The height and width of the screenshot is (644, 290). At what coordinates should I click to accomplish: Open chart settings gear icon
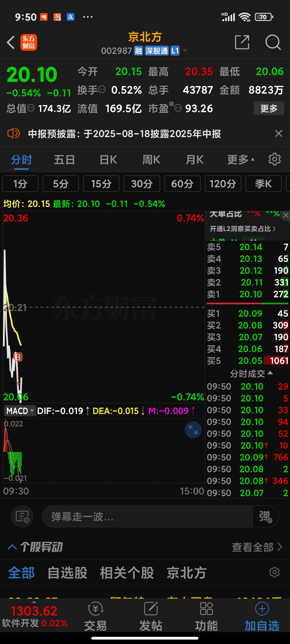coord(274,159)
